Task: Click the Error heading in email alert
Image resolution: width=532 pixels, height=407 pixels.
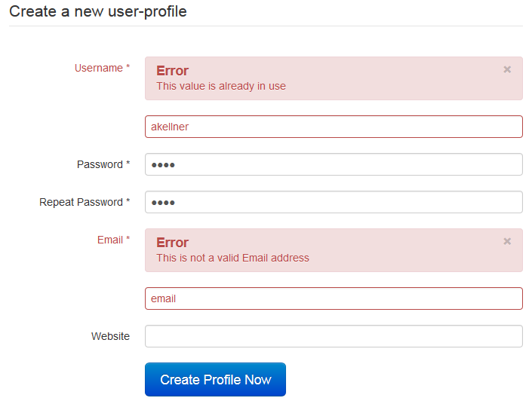Action: (172, 243)
